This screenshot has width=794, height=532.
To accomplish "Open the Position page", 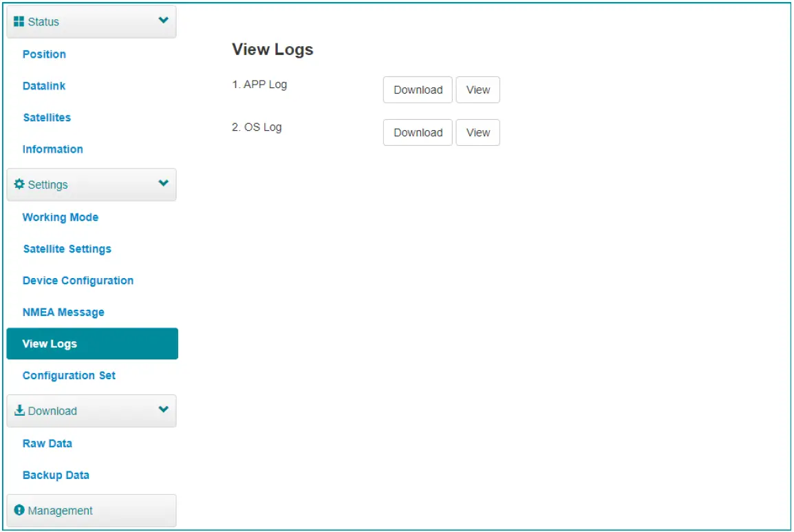I will tap(44, 54).
